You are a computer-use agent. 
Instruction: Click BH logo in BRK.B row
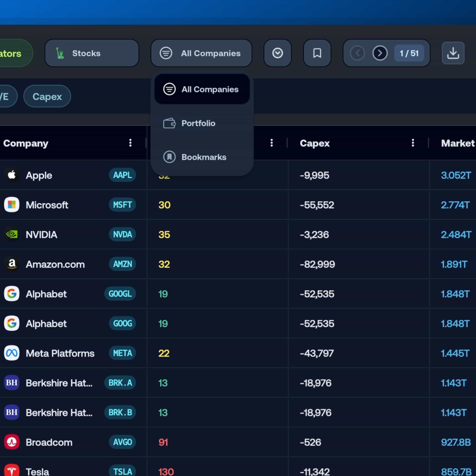click(x=12, y=412)
